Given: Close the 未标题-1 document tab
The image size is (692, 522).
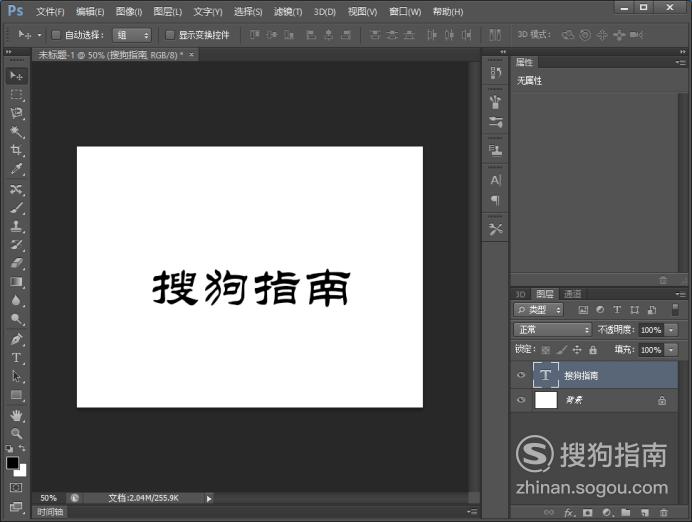Looking at the screenshot, I should (x=192, y=55).
